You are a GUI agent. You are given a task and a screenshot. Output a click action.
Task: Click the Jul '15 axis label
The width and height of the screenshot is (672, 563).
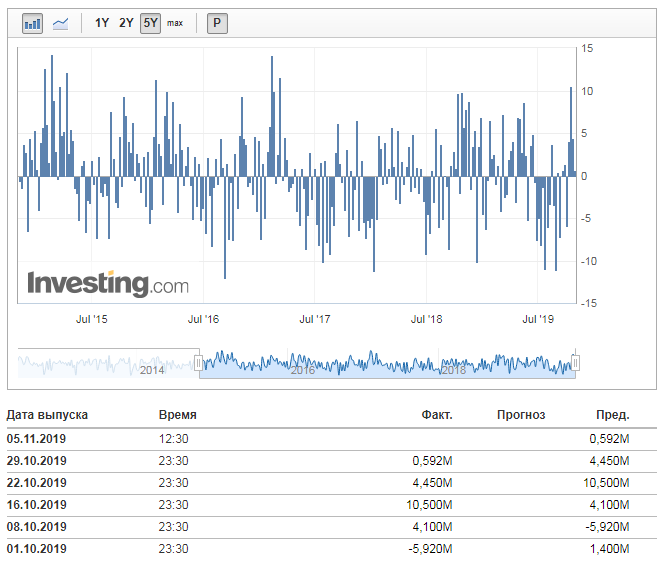(92, 319)
